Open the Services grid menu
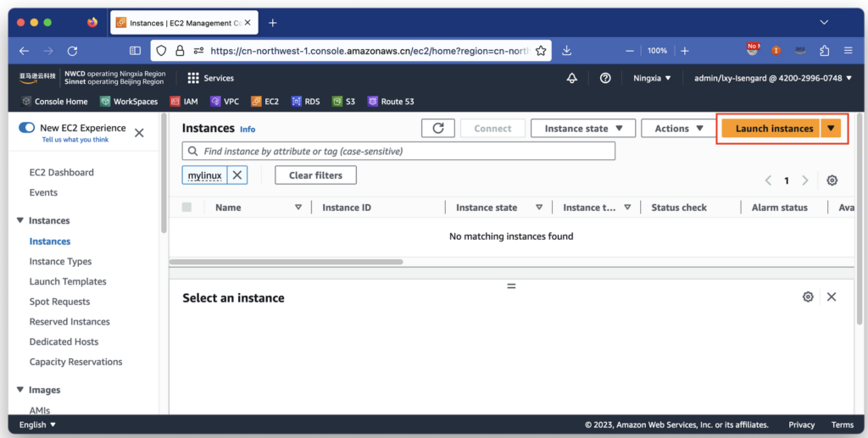The image size is (868, 438). click(x=210, y=78)
